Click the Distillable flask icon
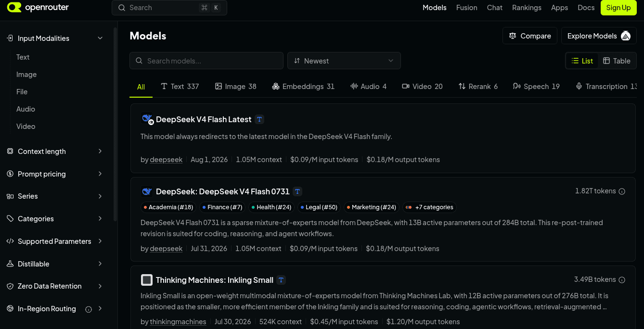The image size is (644, 329). 10,264
